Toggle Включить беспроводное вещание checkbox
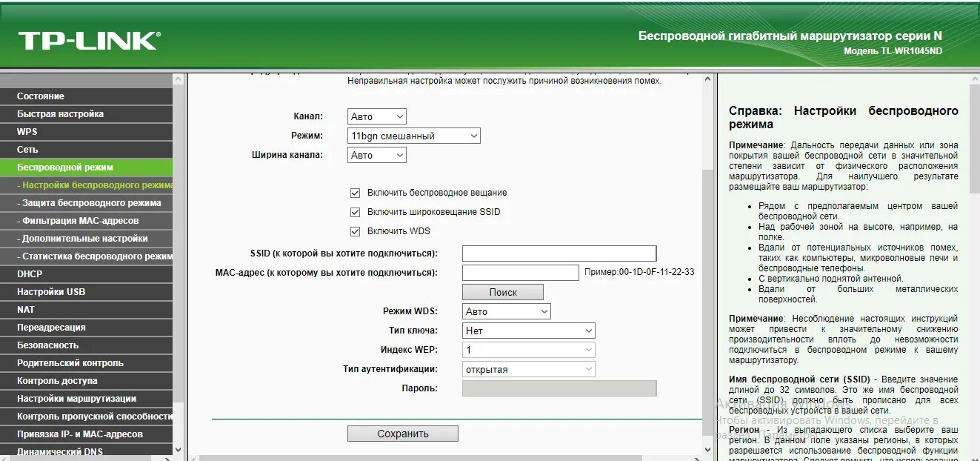Viewport: 980px width, 461px height. coord(355,193)
